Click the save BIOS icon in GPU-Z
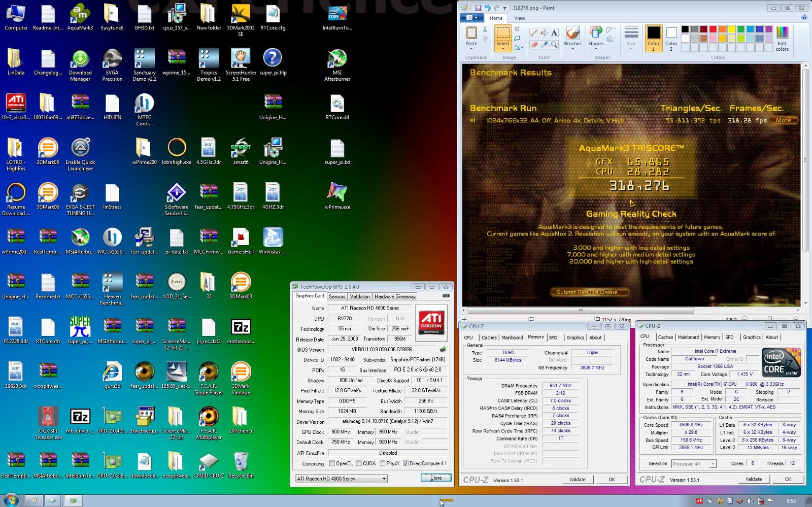 pos(443,349)
